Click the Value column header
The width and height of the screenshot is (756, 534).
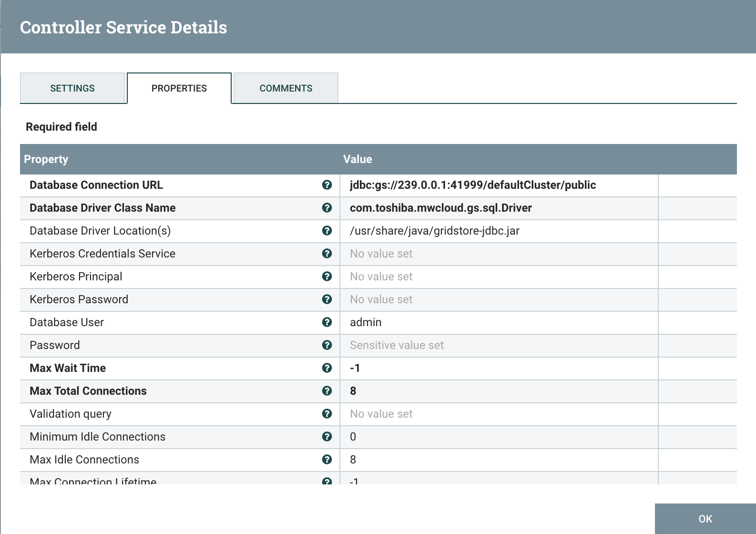click(x=358, y=159)
